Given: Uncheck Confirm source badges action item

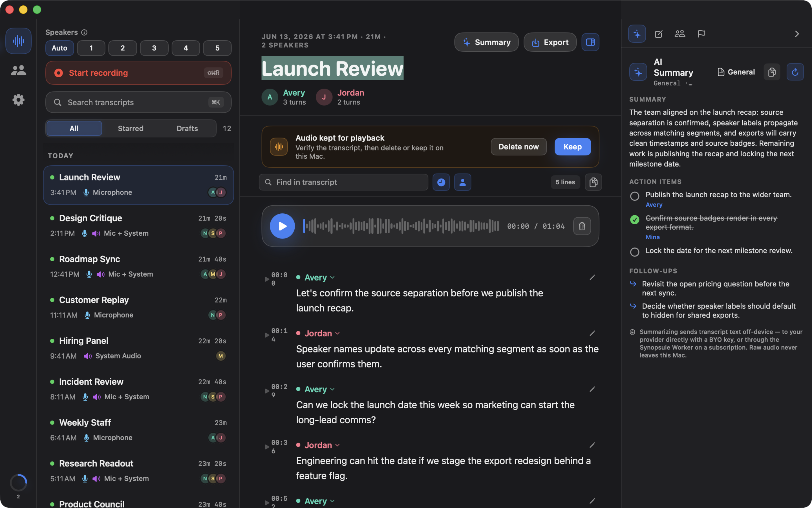Looking at the screenshot, I should tap(634, 220).
